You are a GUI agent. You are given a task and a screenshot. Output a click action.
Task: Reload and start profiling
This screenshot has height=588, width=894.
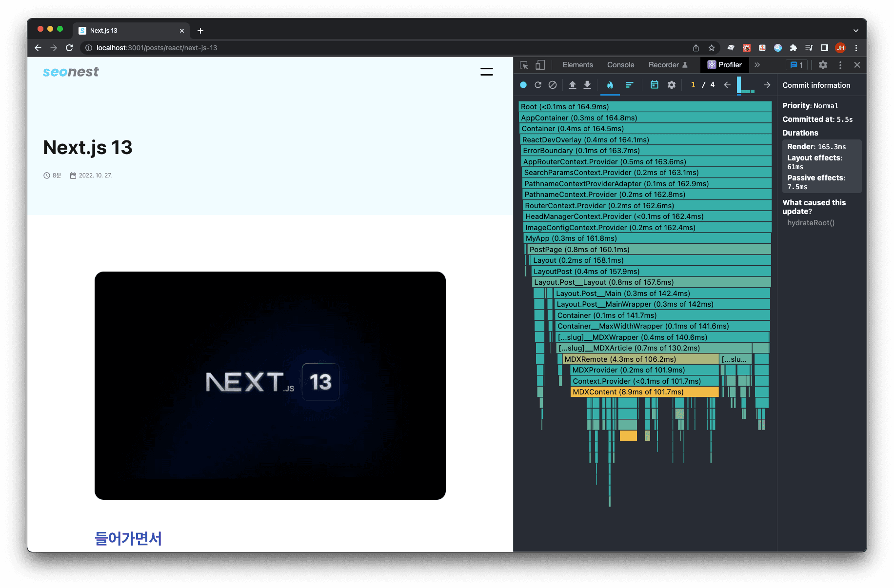pyautogui.click(x=538, y=85)
